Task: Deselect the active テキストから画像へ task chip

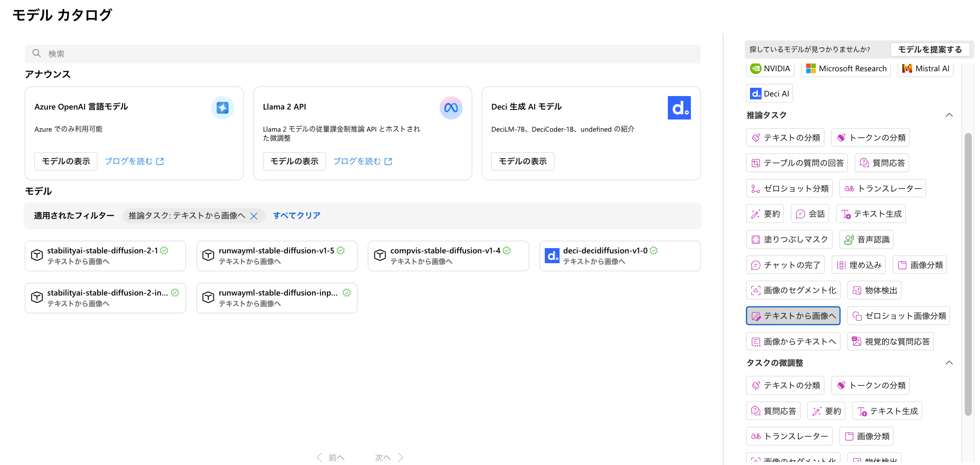Action: click(793, 316)
